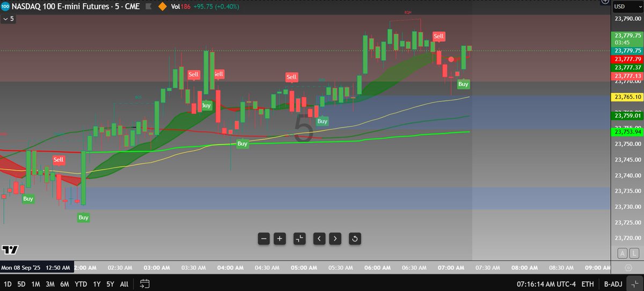
Task: Click the dark green 23,759.01 price label
Action: [x=627, y=115]
